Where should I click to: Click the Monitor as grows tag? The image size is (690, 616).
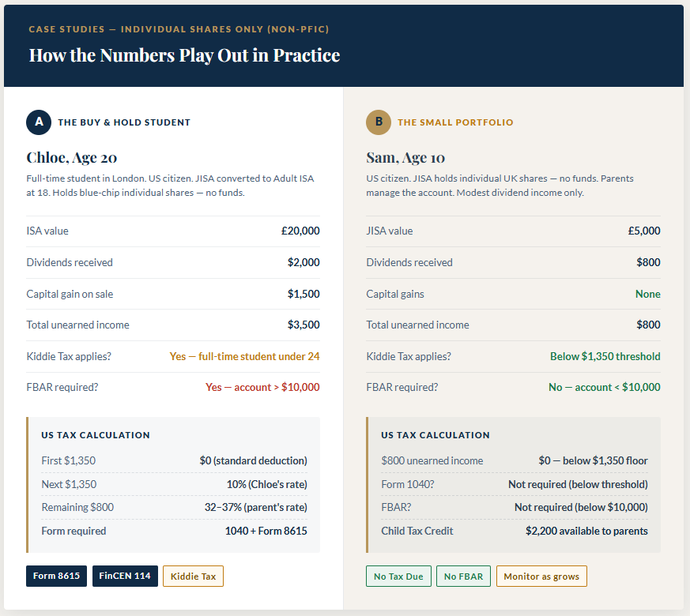point(541,577)
